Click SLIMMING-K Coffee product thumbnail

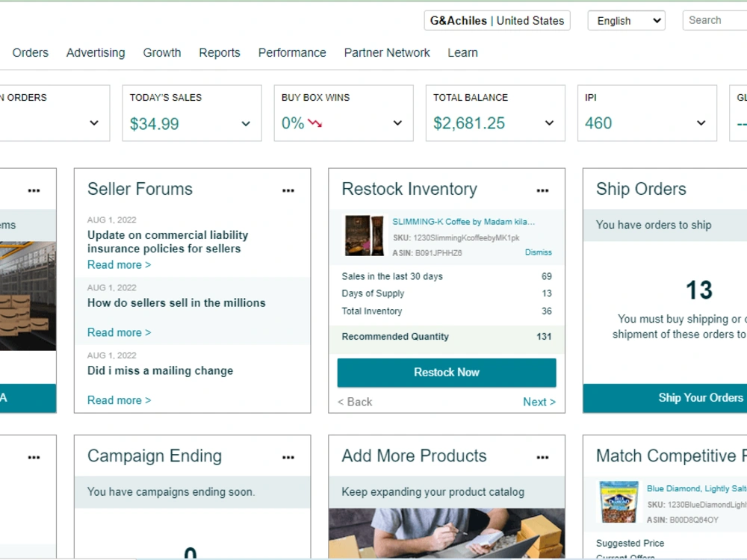(365, 236)
